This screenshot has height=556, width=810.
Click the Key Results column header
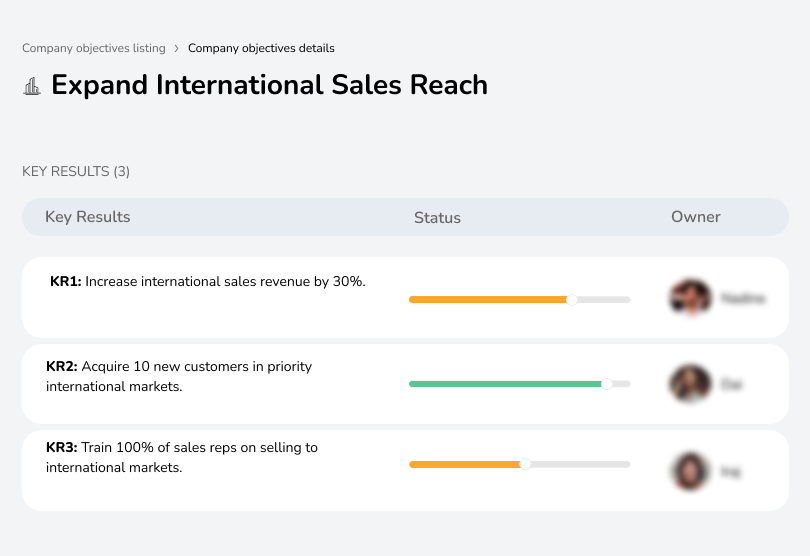tap(88, 217)
